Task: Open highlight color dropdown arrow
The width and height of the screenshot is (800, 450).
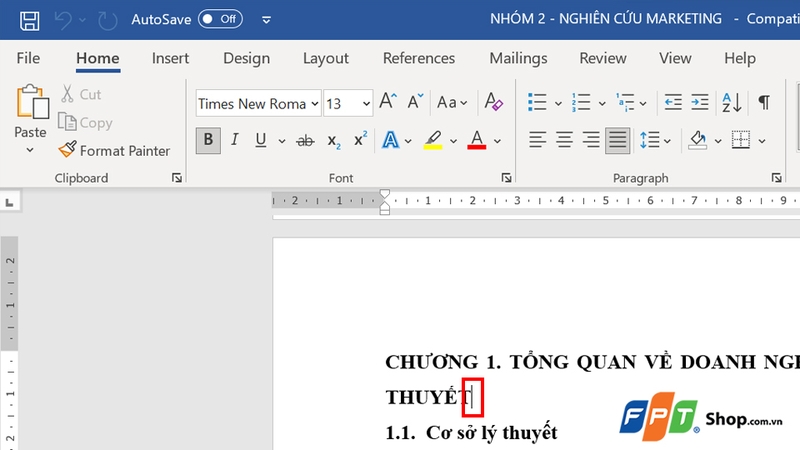Action: pyautogui.click(x=453, y=141)
